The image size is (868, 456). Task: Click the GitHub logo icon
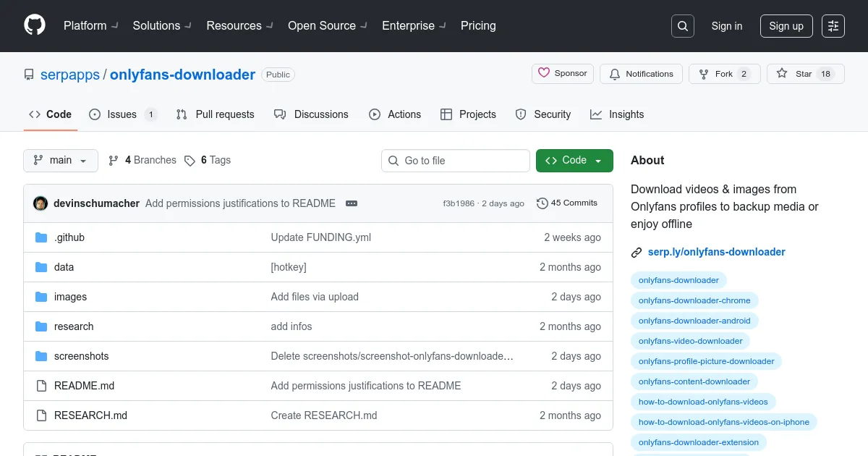pyautogui.click(x=35, y=25)
